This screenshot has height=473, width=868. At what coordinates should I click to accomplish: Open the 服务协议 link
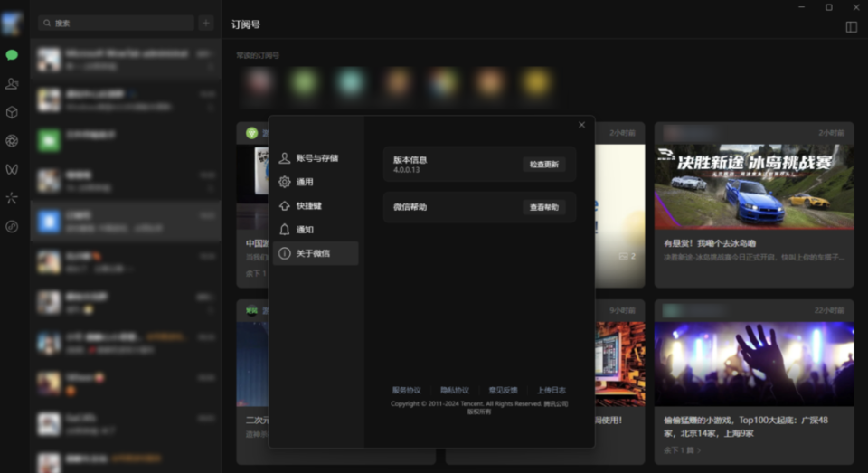coord(406,390)
